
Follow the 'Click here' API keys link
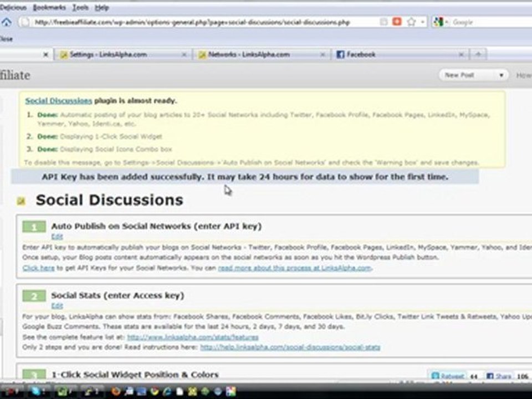(38, 268)
